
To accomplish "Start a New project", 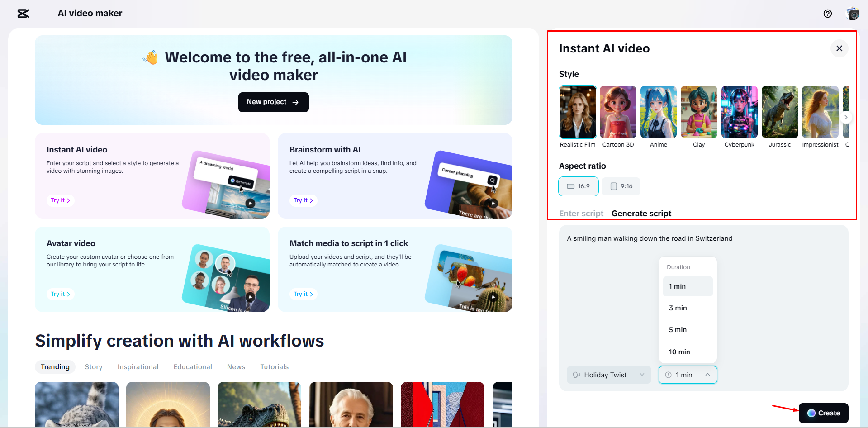I will point(274,102).
